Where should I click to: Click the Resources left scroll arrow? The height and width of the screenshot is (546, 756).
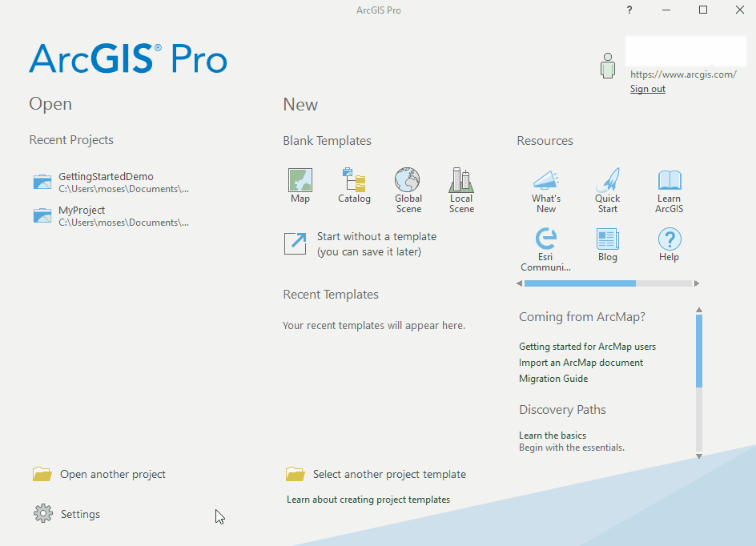point(519,283)
